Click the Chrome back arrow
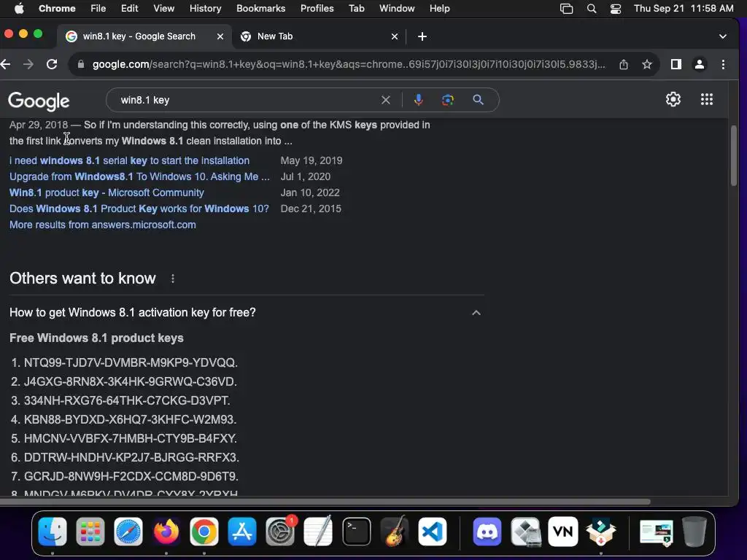Screen dimensions: 747x560 [x=5, y=64]
